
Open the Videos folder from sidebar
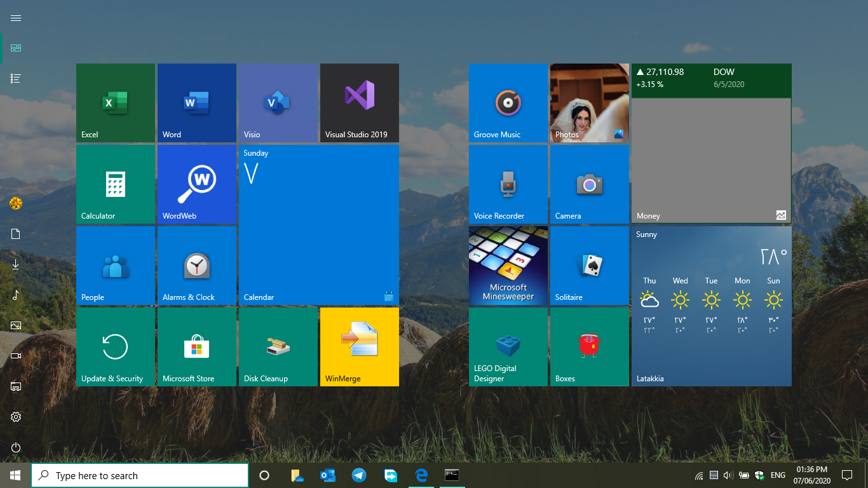[x=16, y=356]
